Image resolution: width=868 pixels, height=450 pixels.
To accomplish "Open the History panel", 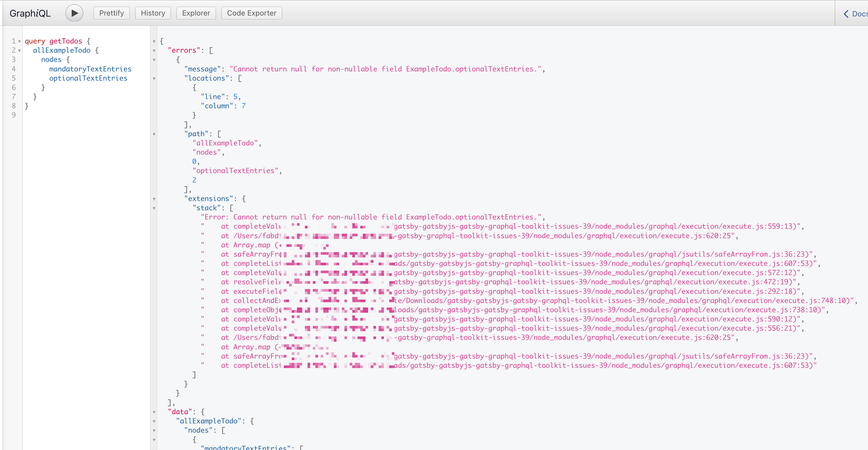I will click(x=153, y=13).
